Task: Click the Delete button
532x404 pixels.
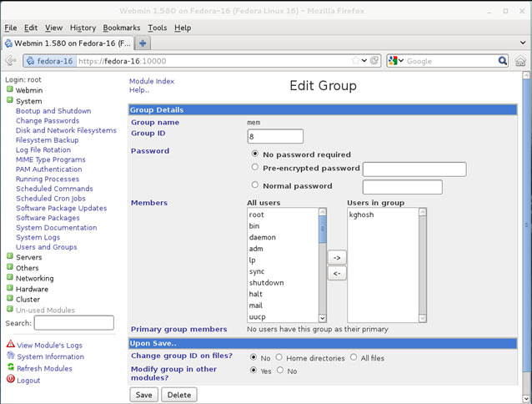Action: pos(179,395)
